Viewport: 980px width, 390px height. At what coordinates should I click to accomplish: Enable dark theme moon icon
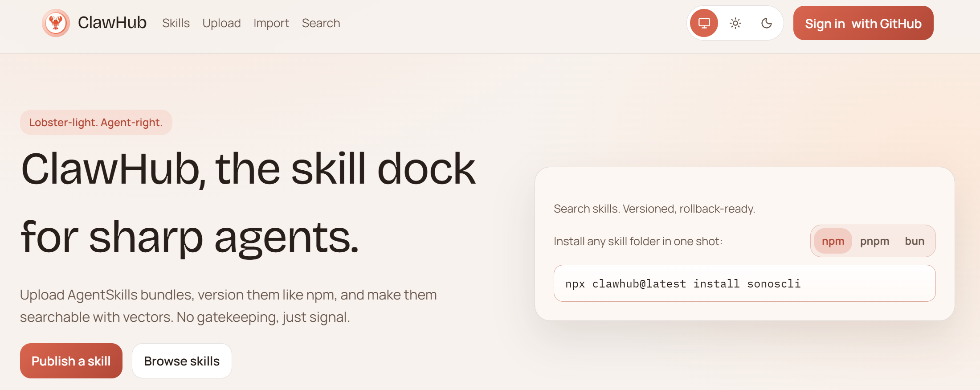click(x=767, y=23)
